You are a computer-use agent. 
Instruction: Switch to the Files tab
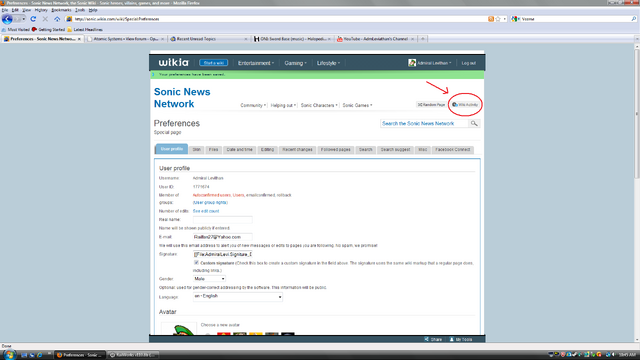pos(213,149)
